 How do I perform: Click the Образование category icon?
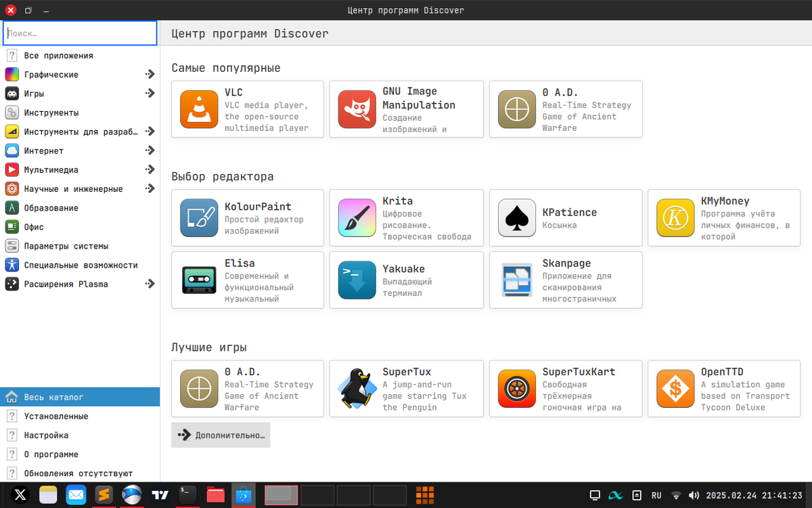(12, 208)
